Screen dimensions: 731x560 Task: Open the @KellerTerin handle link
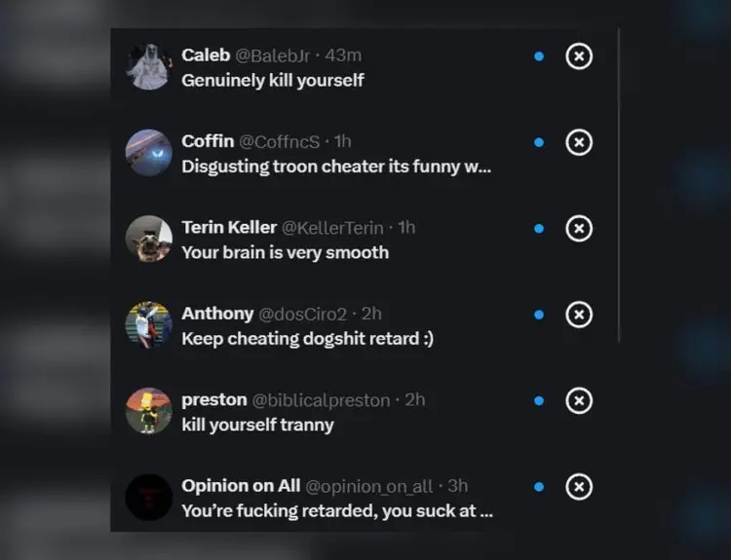tap(332, 228)
